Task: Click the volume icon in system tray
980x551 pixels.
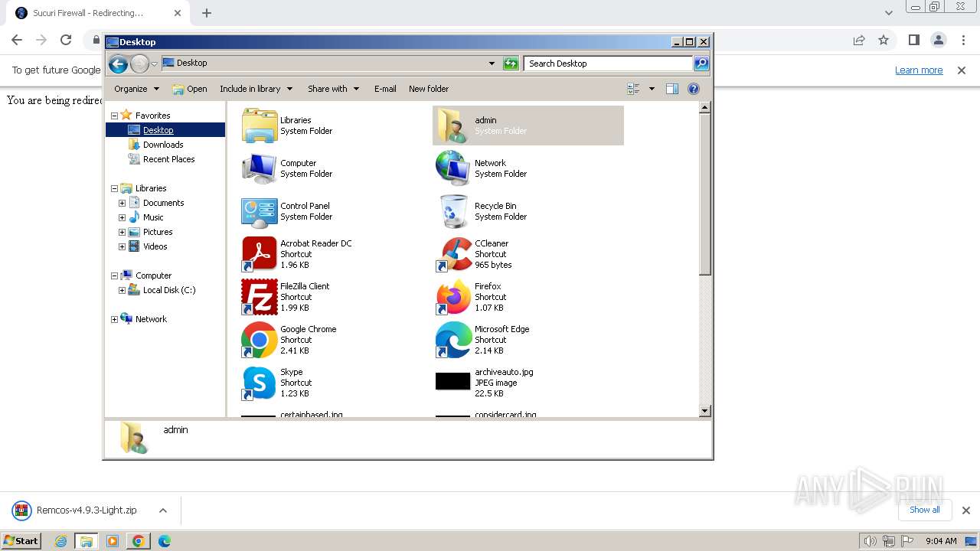Action: (x=870, y=541)
